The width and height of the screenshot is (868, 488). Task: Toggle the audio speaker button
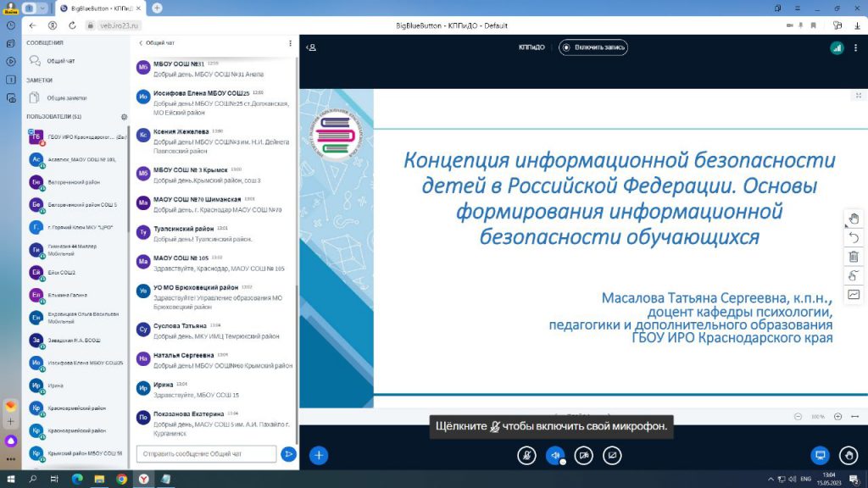point(555,455)
